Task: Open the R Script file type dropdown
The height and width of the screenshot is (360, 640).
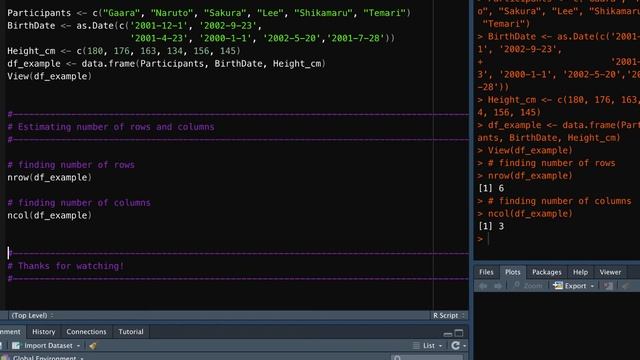Action: 449,316
